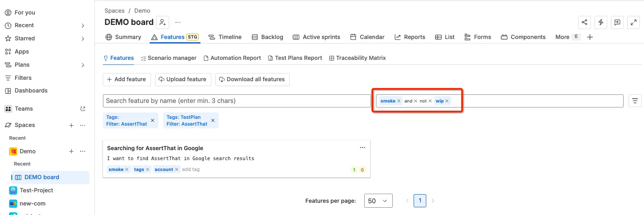644x215 pixels.
Task: Click the add people icon next to DEMO board
Action: (162, 22)
